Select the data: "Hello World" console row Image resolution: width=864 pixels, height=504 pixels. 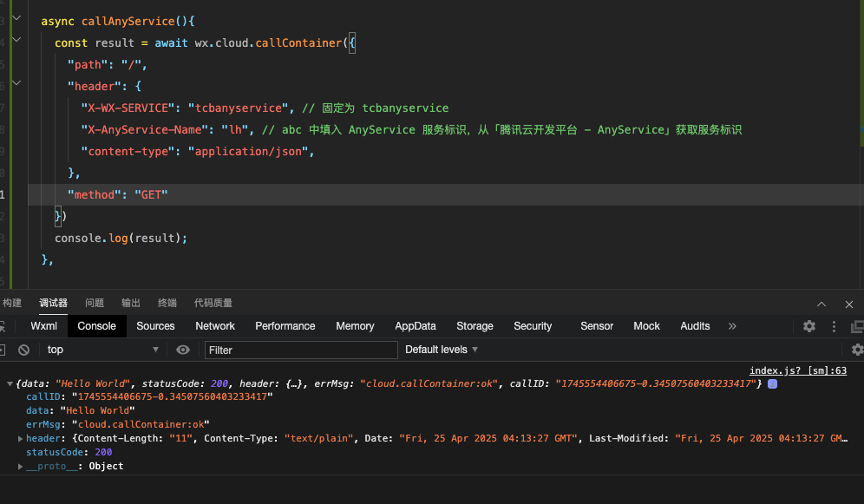coord(81,410)
